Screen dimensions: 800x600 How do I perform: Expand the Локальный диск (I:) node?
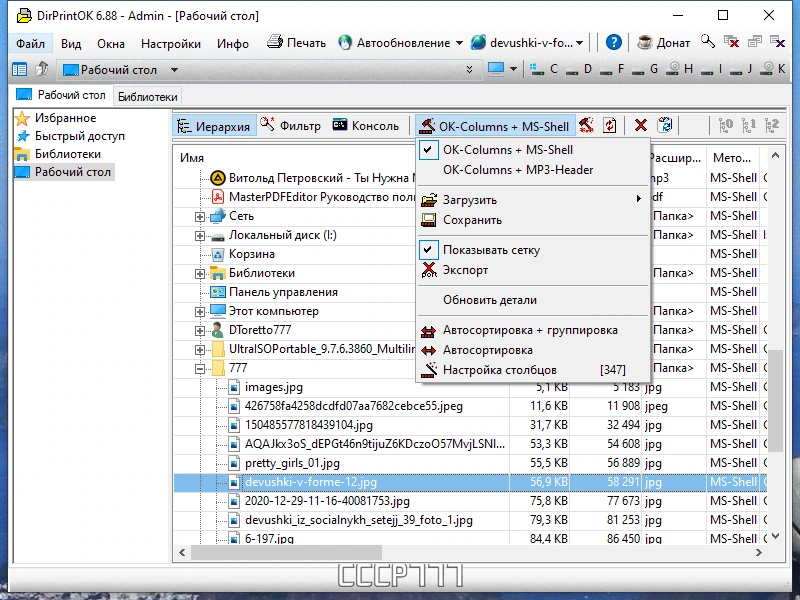(200, 236)
